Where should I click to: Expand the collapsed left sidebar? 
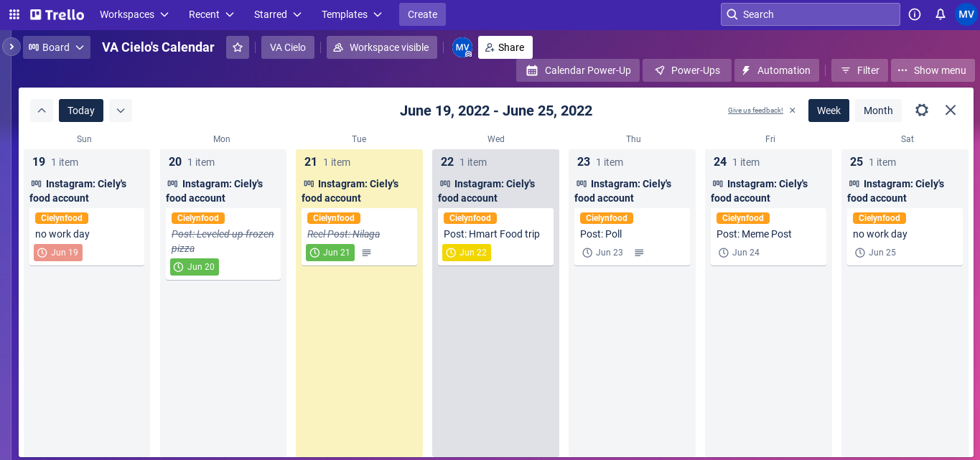coord(11,47)
